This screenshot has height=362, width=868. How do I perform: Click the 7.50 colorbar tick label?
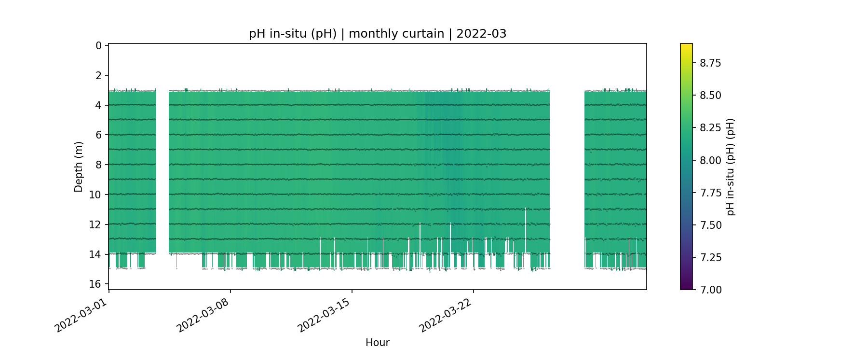click(710, 225)
